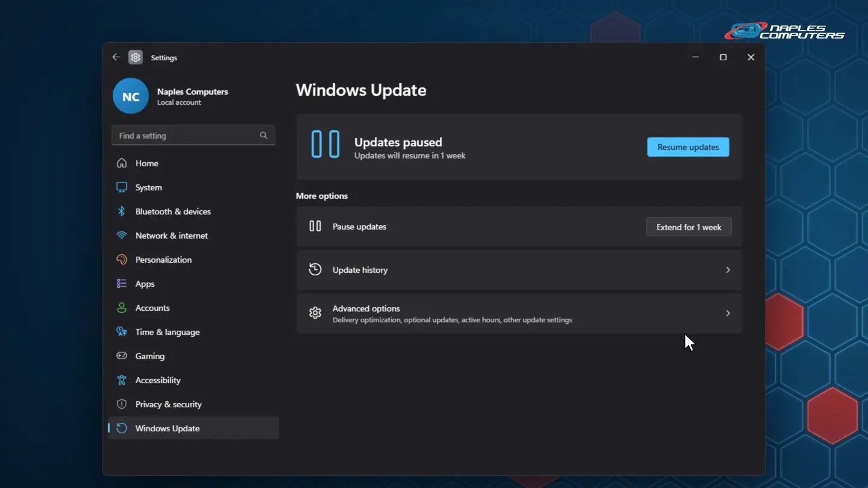Click the "More options" heading
The width and height of the screenshot is (868, 488).
(x=322, y=196)
